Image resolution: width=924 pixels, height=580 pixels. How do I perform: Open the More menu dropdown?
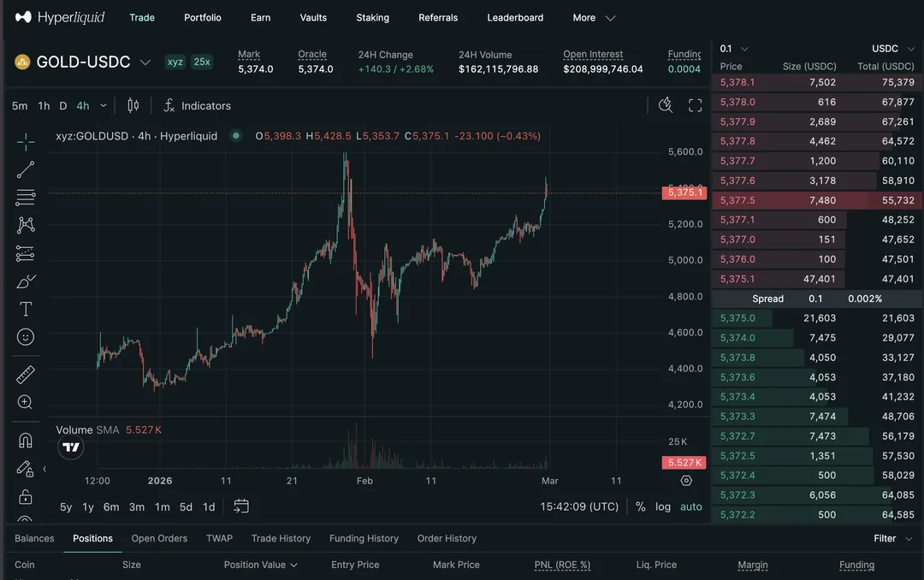click(594, 18)
